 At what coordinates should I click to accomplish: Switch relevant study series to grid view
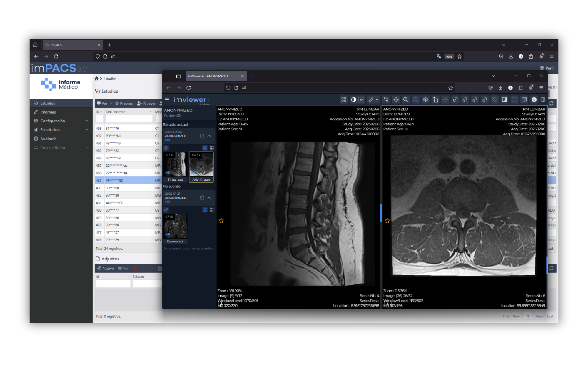(205, 209)
